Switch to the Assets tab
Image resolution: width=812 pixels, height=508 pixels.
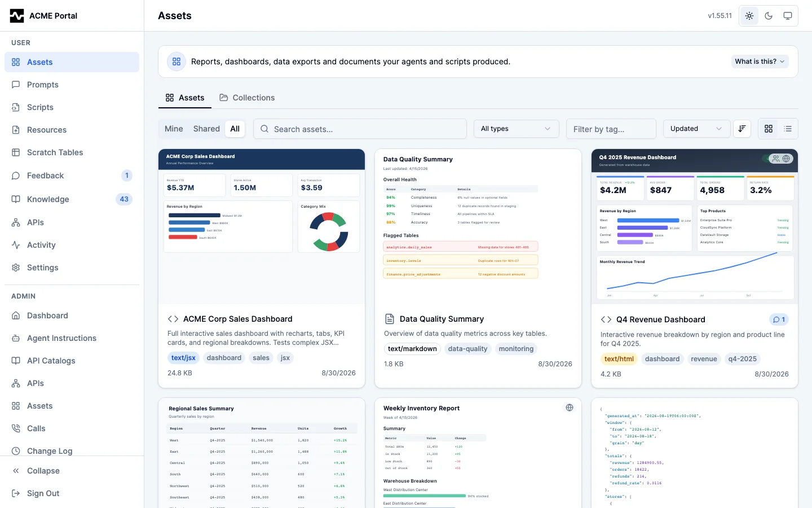coord(185,98)
